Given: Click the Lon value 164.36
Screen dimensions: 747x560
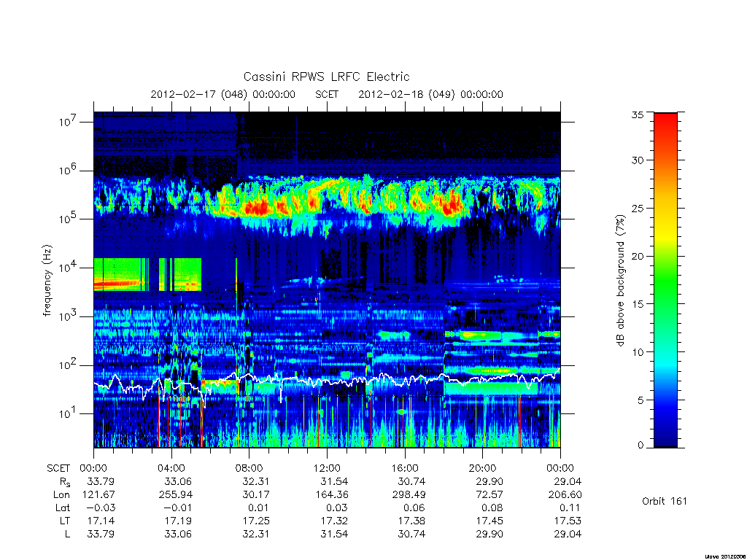Looking at the screenshot, I should point(332,495).
